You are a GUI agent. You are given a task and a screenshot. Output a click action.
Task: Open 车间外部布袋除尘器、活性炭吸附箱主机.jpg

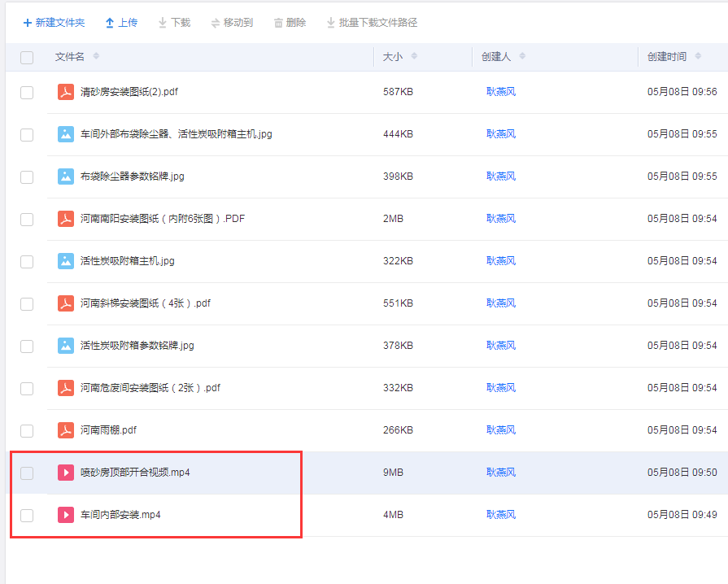click(x=177, y=134)
